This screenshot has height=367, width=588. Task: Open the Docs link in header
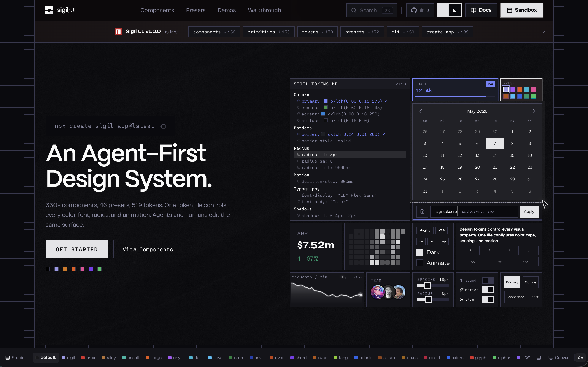[x=481, y=10]
